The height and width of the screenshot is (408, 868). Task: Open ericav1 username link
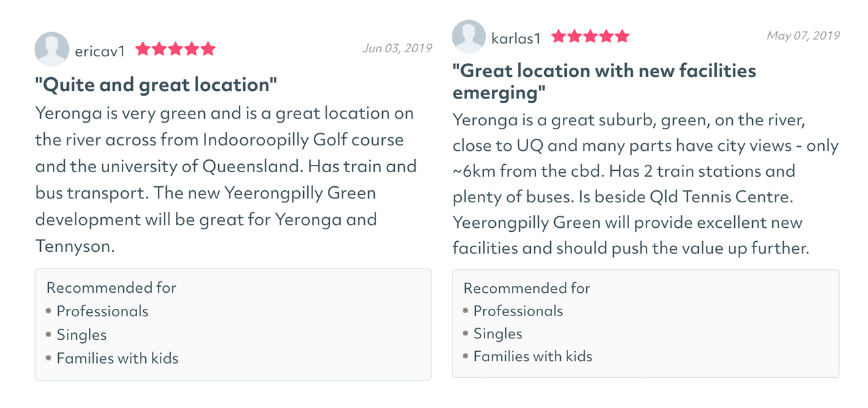point(100,51)
